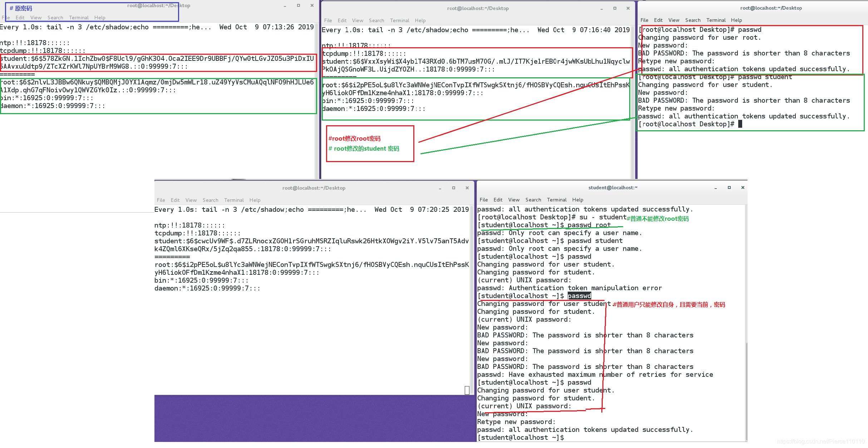Minimize the student@localhost terminal window
Viewport: 868px width, 448px height.
(x=716, y=188)
